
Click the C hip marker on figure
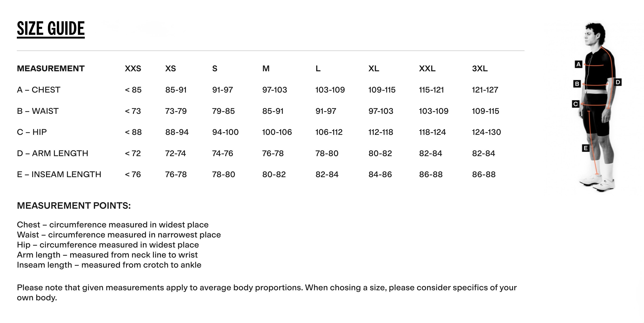[575, 104]
